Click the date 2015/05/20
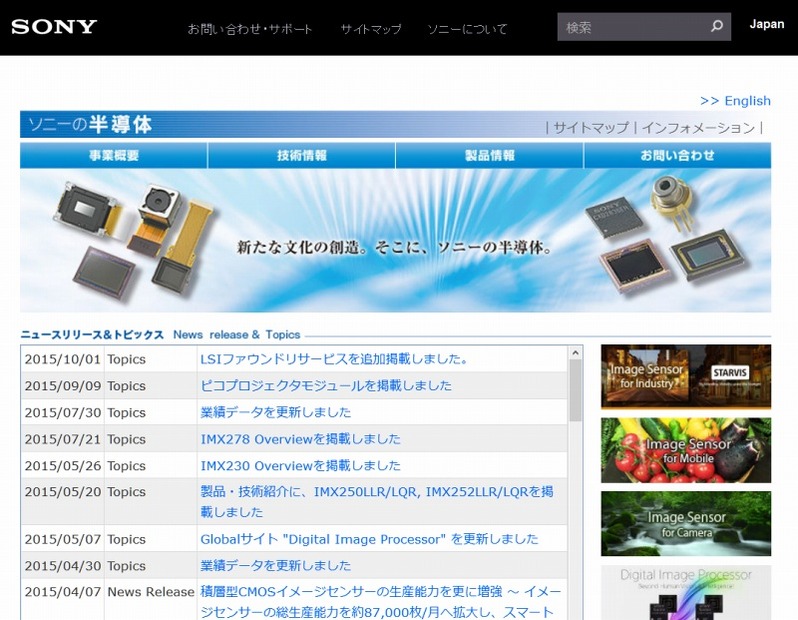 click(x=63, y=492)
